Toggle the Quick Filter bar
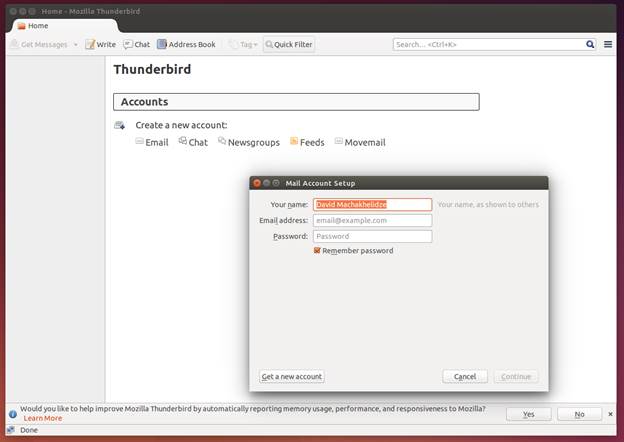624x442 pixels. coord(289,45)
